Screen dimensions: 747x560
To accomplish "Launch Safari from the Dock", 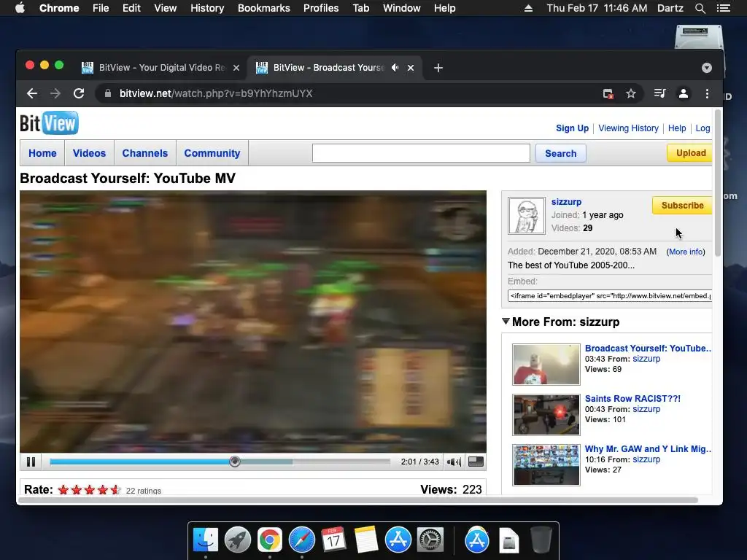I will 301,540.
